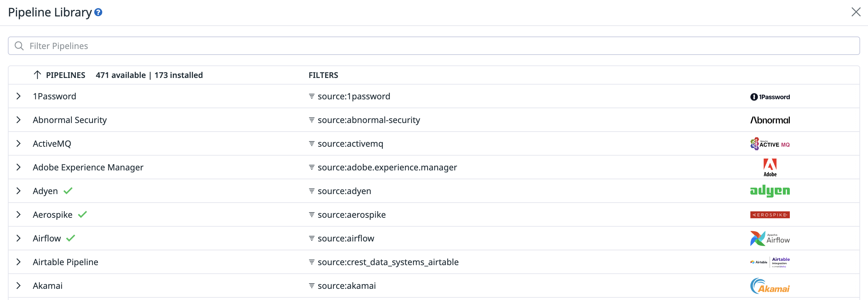Click the Adobe logo icon
The width and height of the screenshot is (868, 300).
coord(770,167)
